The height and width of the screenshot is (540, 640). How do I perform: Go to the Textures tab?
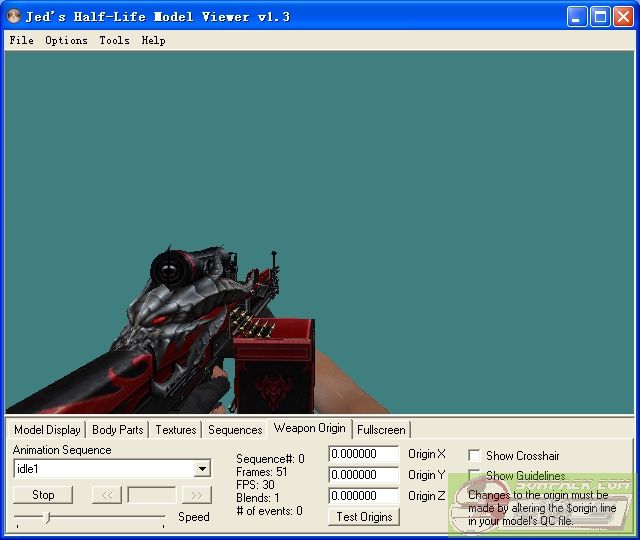pyautogui.click(x=175, y=430)
